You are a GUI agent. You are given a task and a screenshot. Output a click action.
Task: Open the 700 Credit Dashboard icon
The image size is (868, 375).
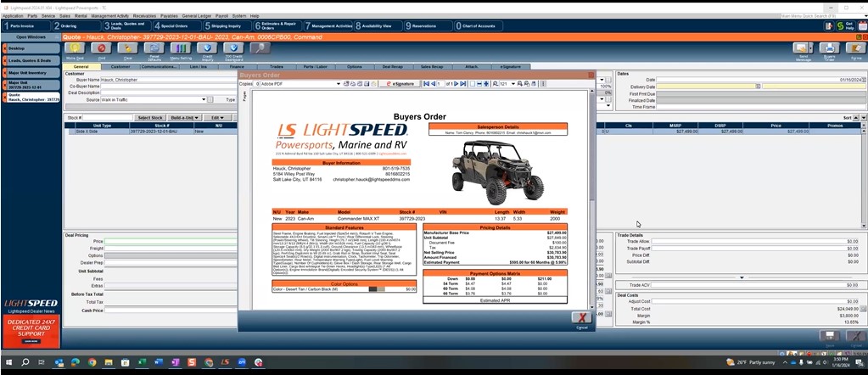click(x=233, y=48)
